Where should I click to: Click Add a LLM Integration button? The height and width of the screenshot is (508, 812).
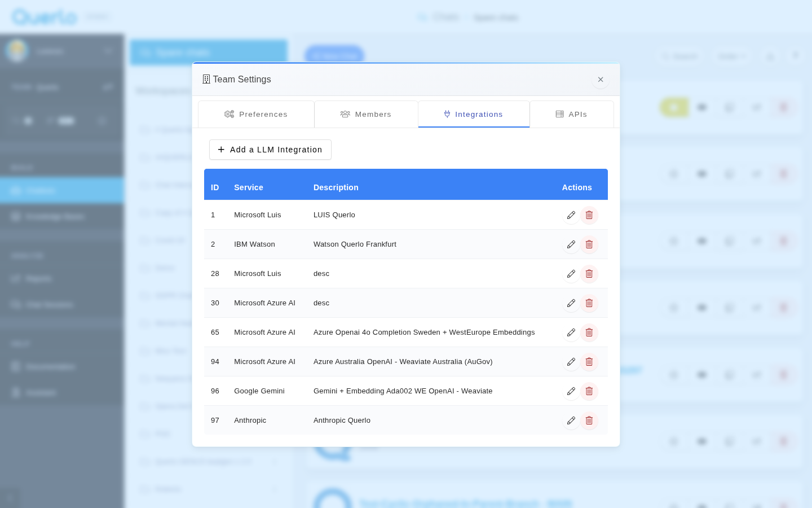click(270, 150)
